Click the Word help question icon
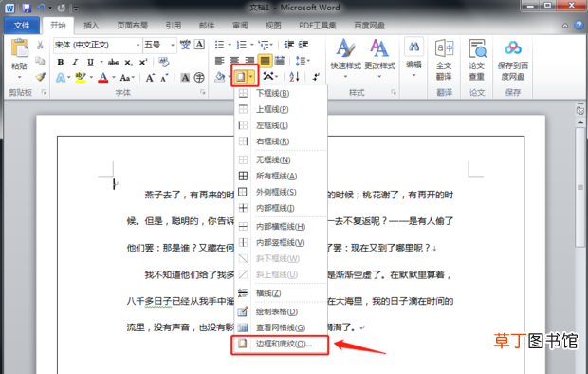The width and height of the screenshot is (588, 374). pos(579,26)
